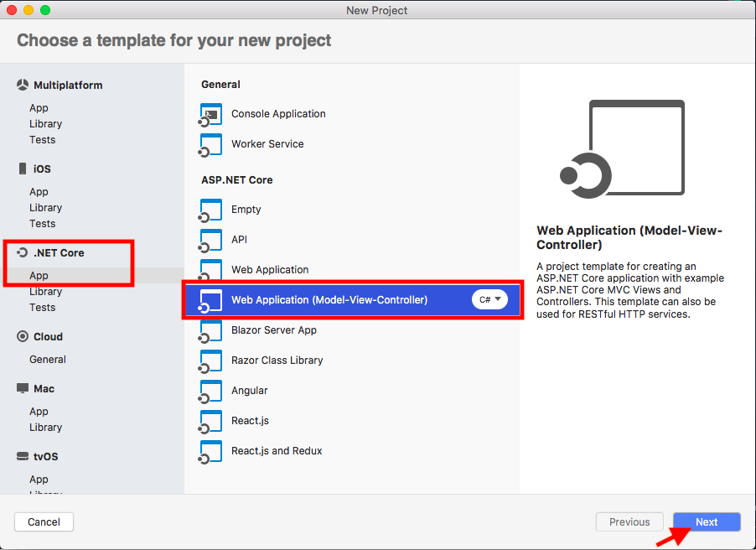Click the iOS phone category icon
Viewport: 756px width, 550px height.
(x=22, y=169)
